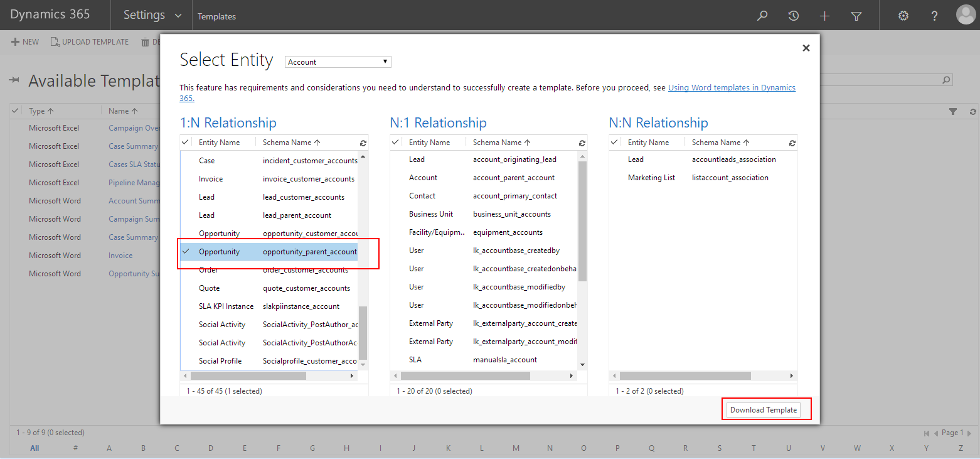
Task: Select the invoice_customer_accounts row
Action: tap(269, 179)
